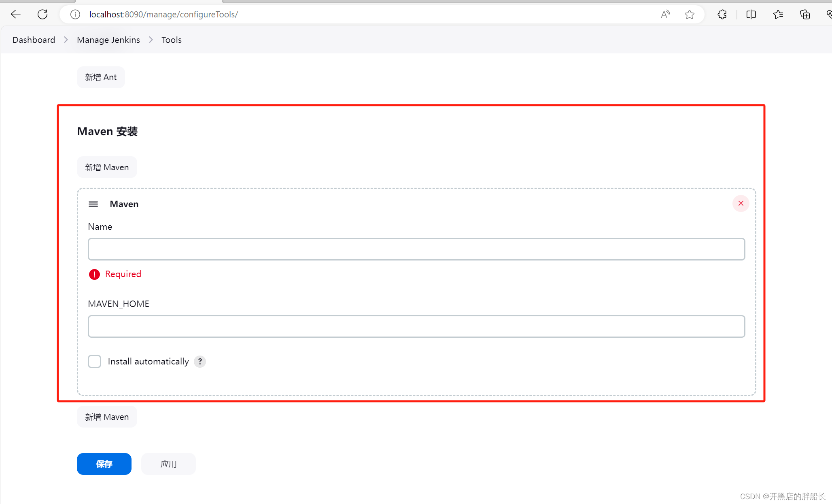
Task: Click lower 新增 Maven button below box
Action: [x=107, y=417]
